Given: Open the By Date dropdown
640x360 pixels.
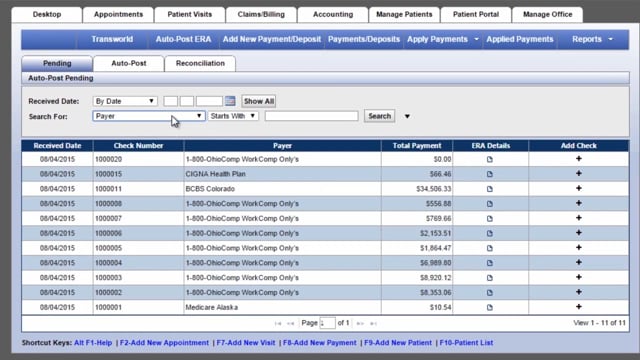Looking at the screenshot, I should [x=125, y=101].
